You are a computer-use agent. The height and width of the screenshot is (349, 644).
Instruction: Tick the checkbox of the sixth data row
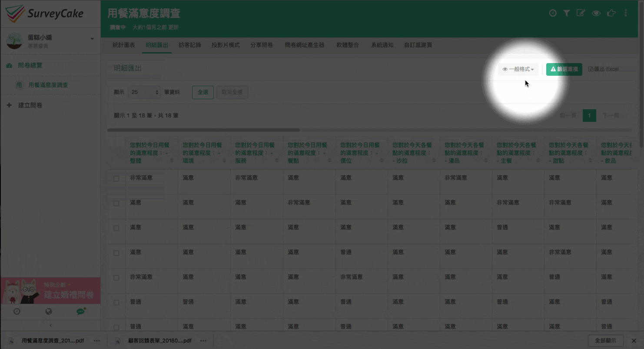coord(116,302)
